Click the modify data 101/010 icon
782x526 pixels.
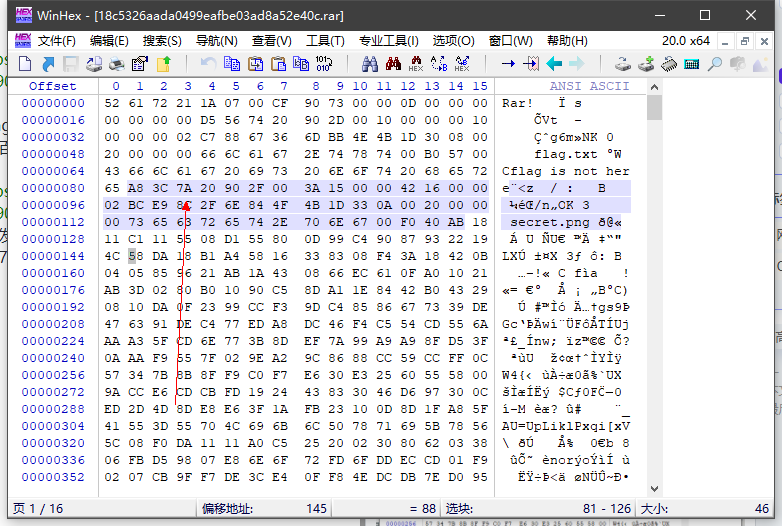[x=324, y=64]
